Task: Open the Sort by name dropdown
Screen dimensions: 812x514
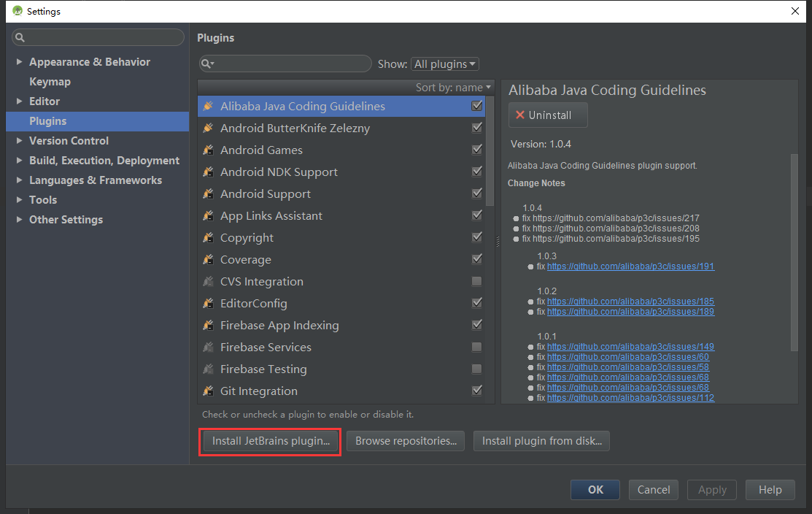Action: click(x=453, y=88)
